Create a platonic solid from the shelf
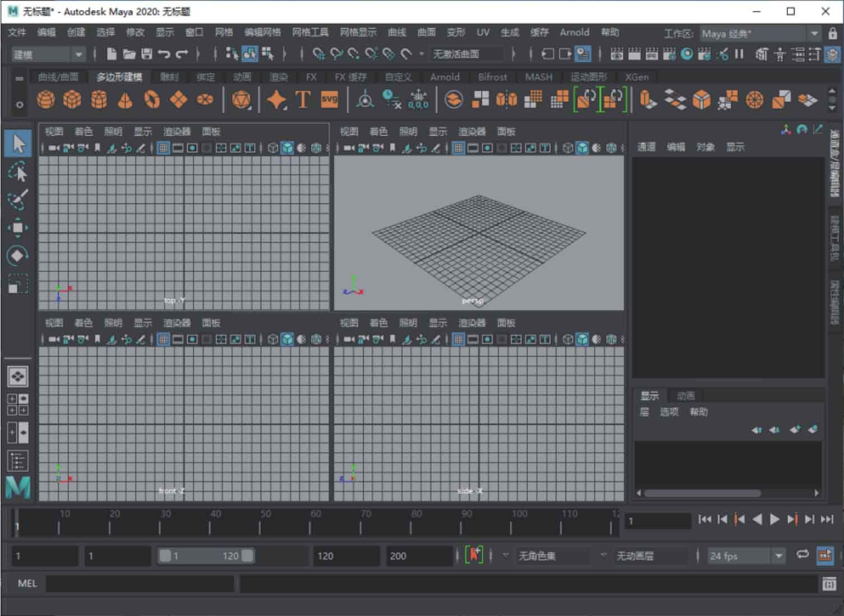 pyautogui.click(x=242, y=100)
